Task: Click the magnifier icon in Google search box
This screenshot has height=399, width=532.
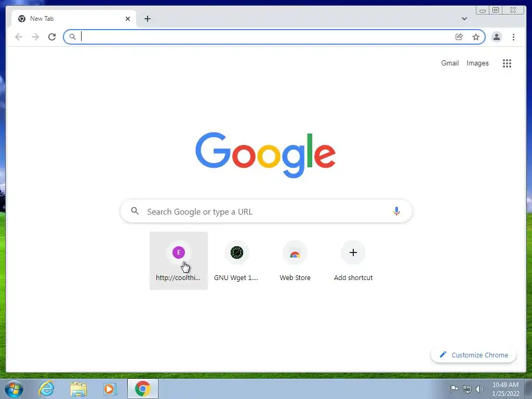Action: pos(135,211)
